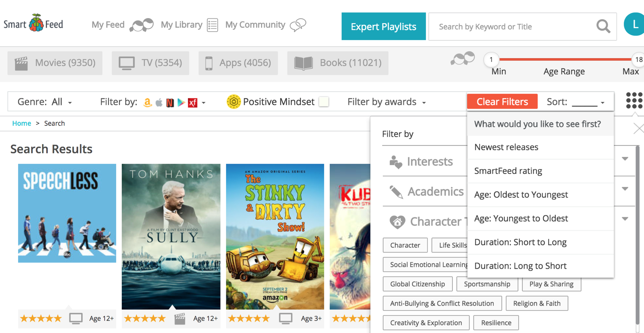Viewport: 644px width, 333px height.
Task: Select the Creativity & Exploration tag
Action: pyautogui.click(x=426, y=323)
